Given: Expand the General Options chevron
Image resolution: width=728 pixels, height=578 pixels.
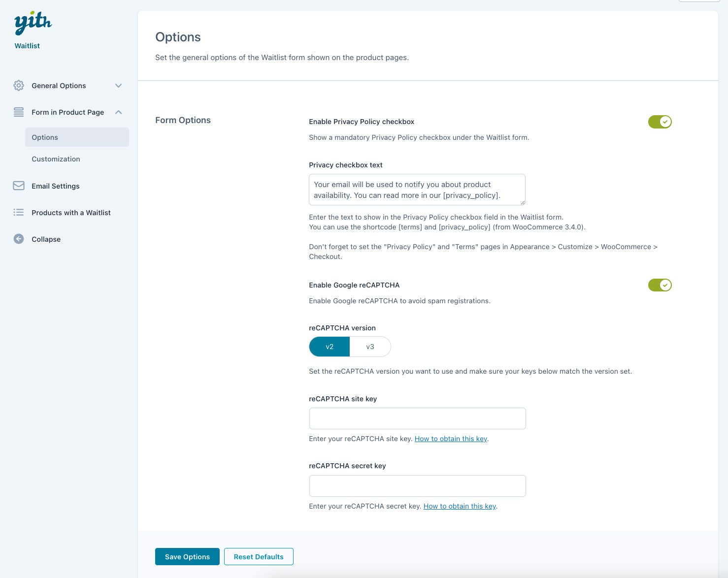Looking at the screenshot, I should 118,86.
